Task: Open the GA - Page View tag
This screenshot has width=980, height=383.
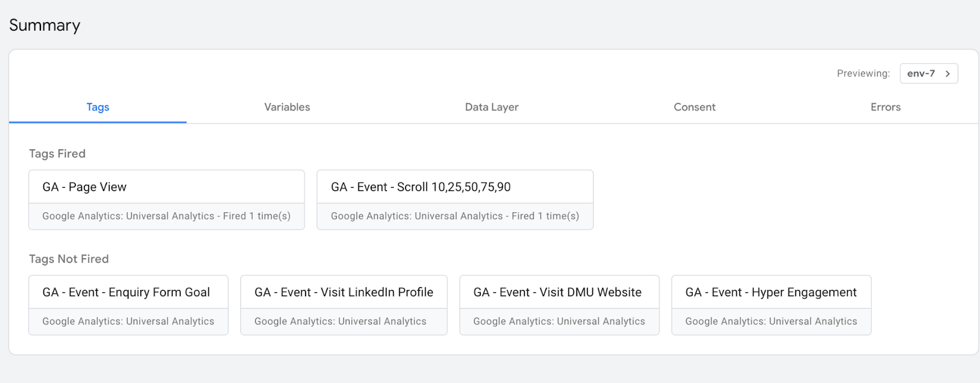Action: pos(166,187)
